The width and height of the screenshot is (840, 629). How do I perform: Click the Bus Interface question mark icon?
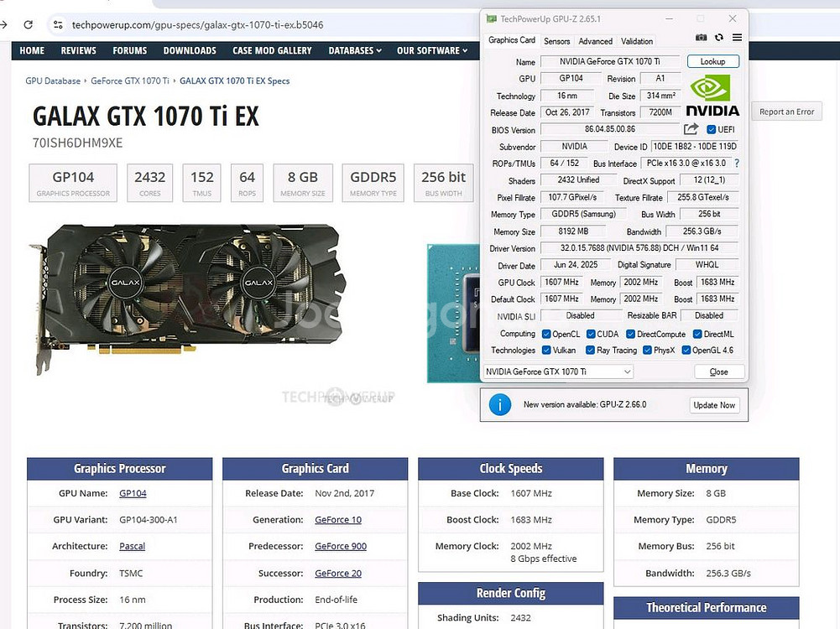(737, 163)
